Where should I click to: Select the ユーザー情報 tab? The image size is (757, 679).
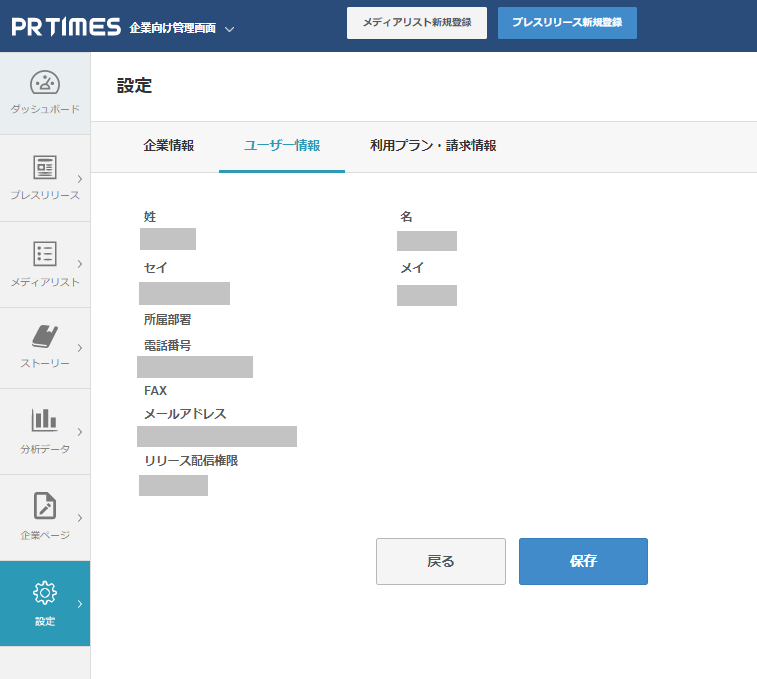tap(282, 146)
